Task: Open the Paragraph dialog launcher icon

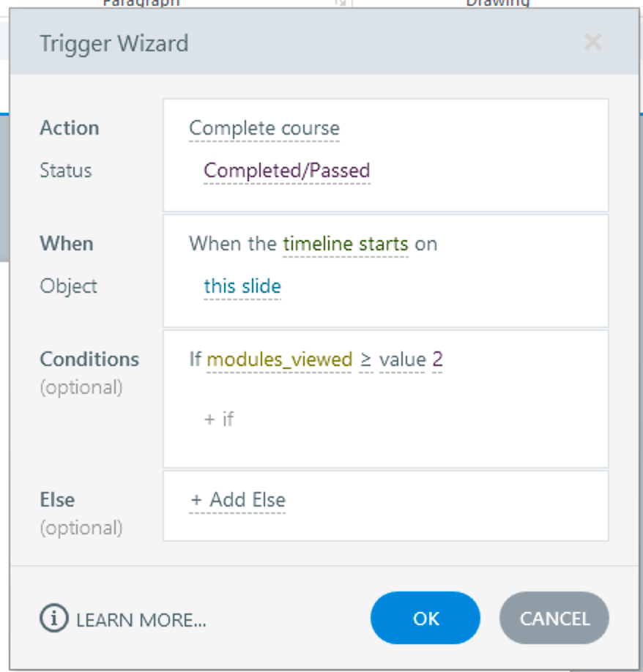Action: click(341, 3)
